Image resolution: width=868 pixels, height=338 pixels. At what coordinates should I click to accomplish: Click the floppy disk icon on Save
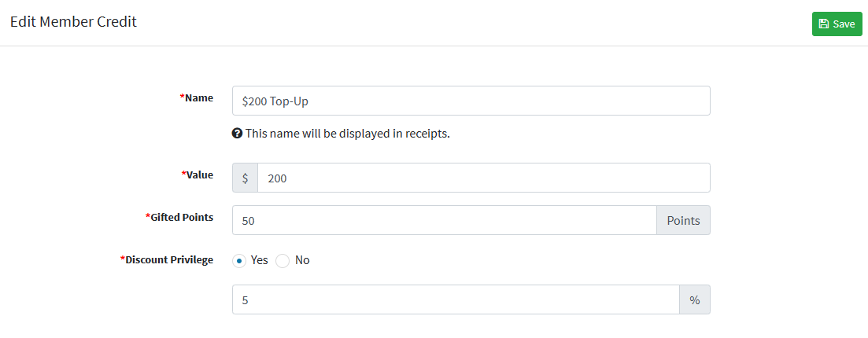click(824, 24)
